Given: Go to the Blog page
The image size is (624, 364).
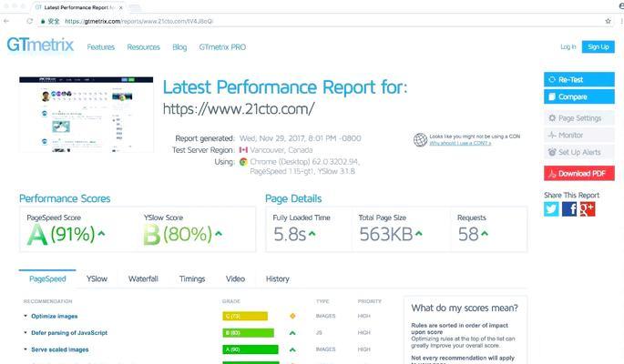Looking at the screenshot, I should click(179, 47).
